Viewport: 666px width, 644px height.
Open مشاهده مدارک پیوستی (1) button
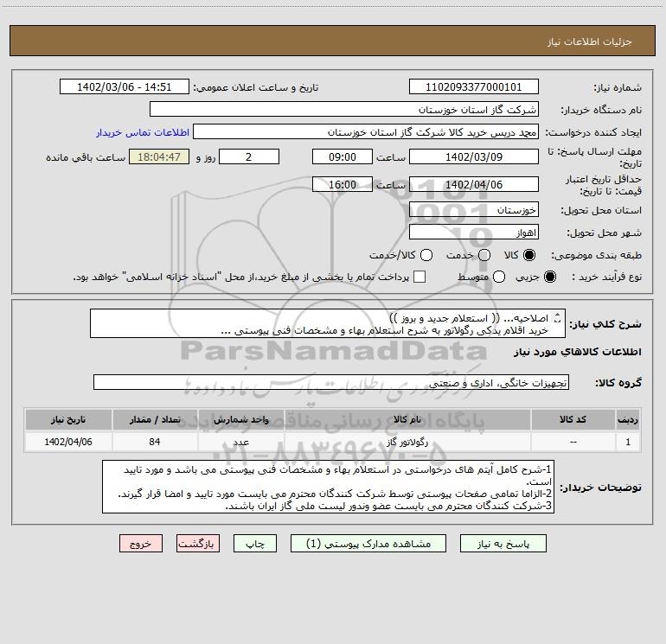tap(368, 544)
